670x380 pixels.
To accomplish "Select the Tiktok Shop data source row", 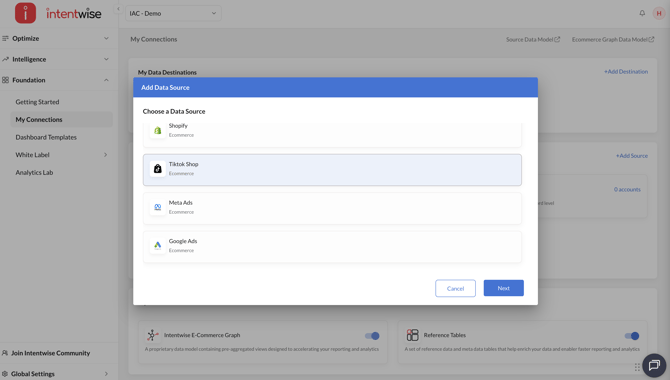I will click(332, 170).
